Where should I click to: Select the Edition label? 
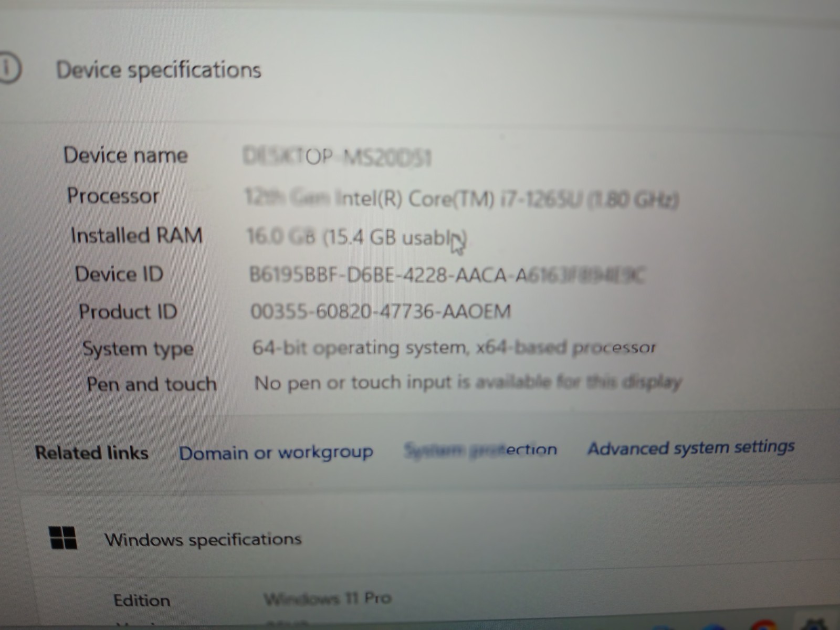pyautogui.click(x=142, y=600)
